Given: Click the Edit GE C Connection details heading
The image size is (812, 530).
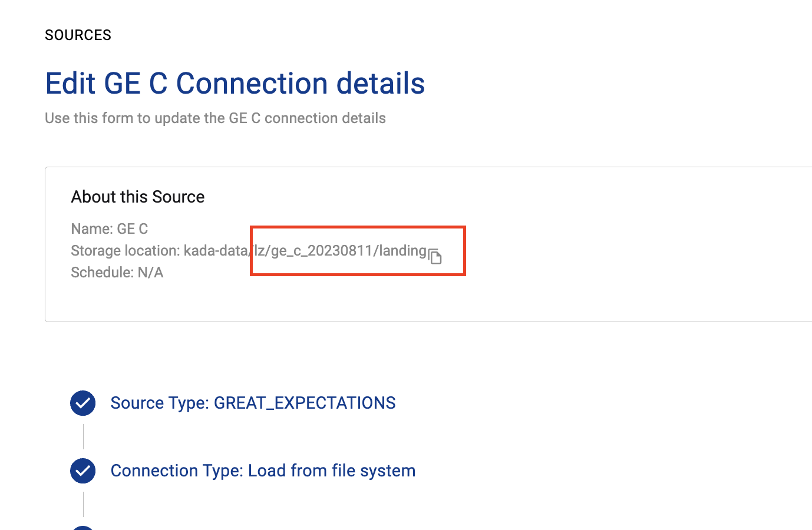Looking at the screenshot, I should pyautogui.click(x=235, y=84).
